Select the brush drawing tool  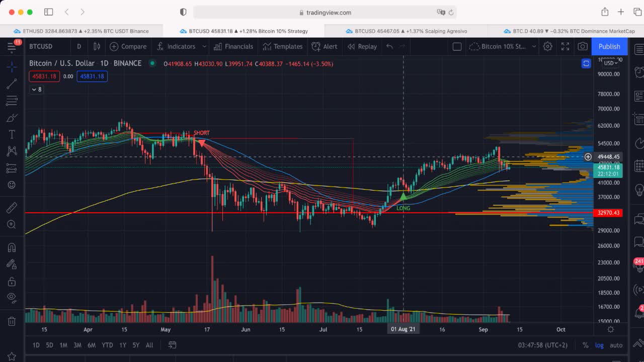[x=12, y=118]
